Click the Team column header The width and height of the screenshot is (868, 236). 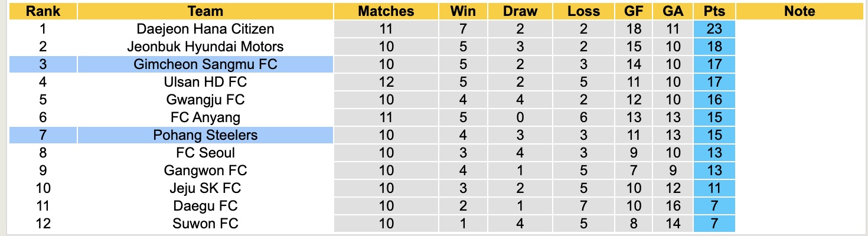click(x=205, y=11)
